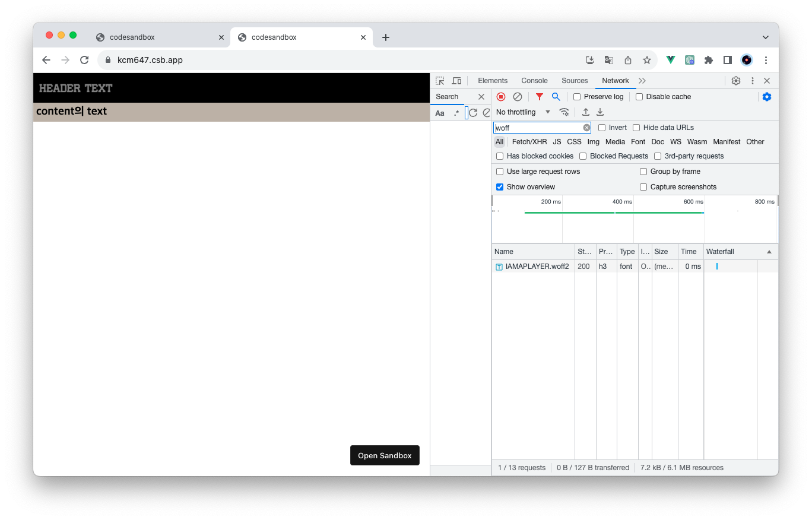This screenshot has height=520, width=812.
Task: Expand more DevTools tabs chevron
Action: (642, 81)
